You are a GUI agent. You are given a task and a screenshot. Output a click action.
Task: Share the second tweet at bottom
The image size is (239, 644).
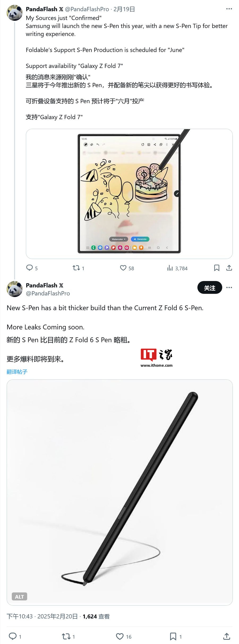227,636
